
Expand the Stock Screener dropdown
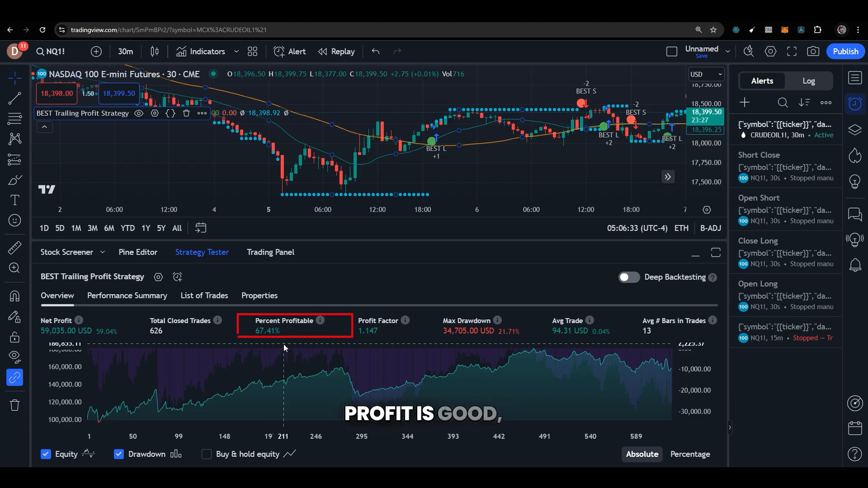[x=103, y=252]
